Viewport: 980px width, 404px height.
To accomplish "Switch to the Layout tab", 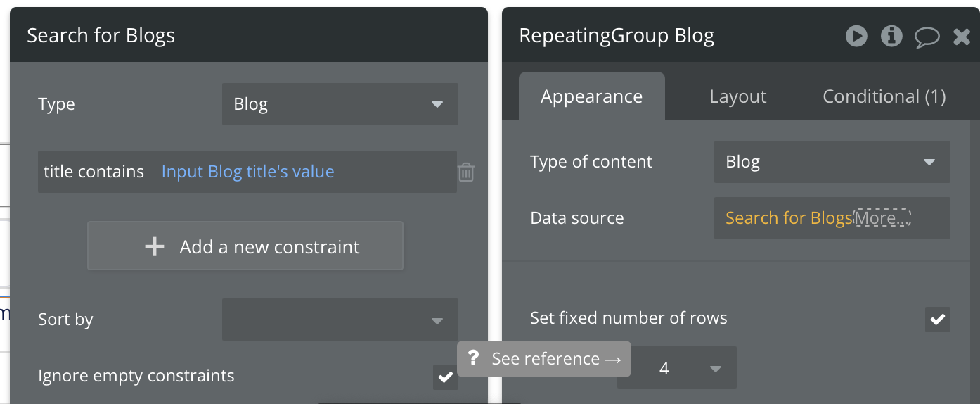I will tap(737, 96).
